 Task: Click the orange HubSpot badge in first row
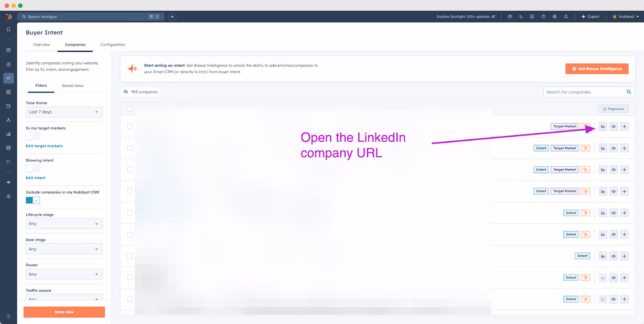(x=585, y=126)
